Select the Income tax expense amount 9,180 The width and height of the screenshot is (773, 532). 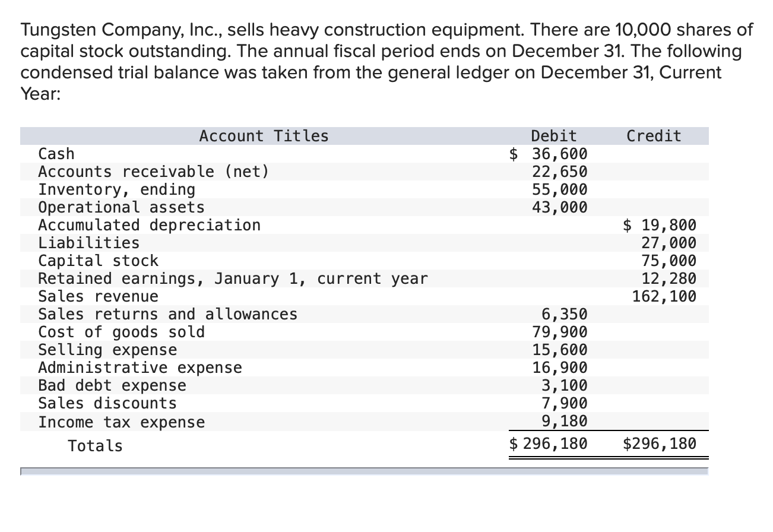click(x=570, y=422)
